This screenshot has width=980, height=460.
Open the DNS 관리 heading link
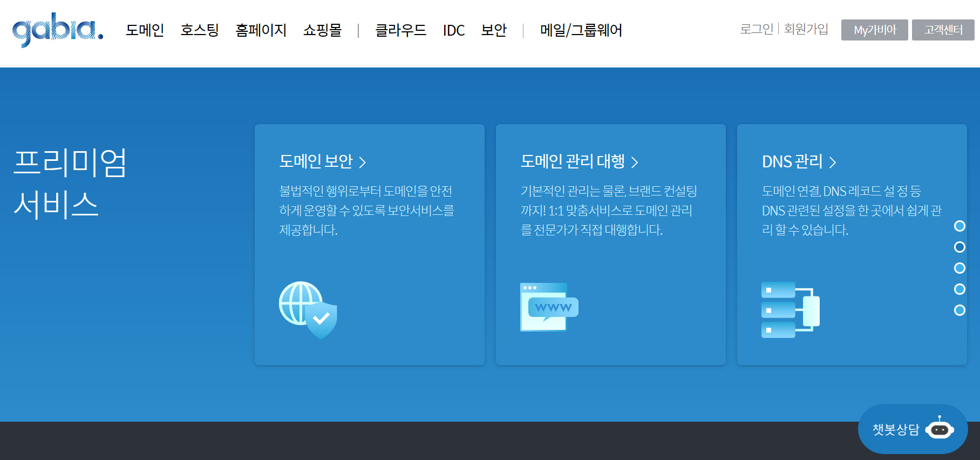point(792,161)
